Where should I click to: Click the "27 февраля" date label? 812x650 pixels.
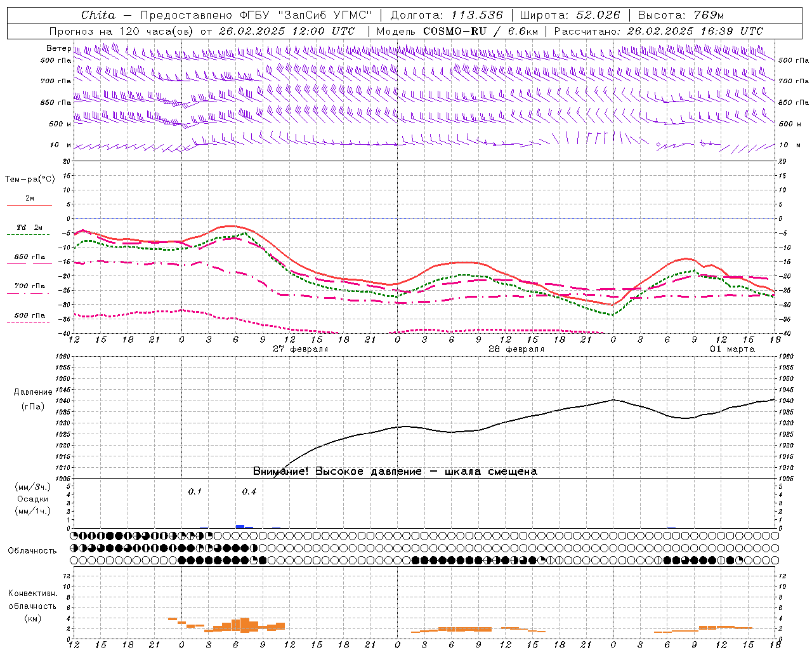click(301, 349)
